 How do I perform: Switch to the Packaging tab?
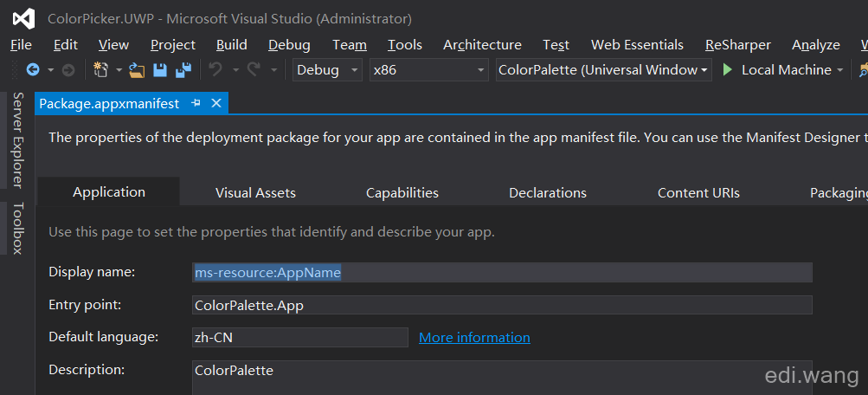point(839,193)
